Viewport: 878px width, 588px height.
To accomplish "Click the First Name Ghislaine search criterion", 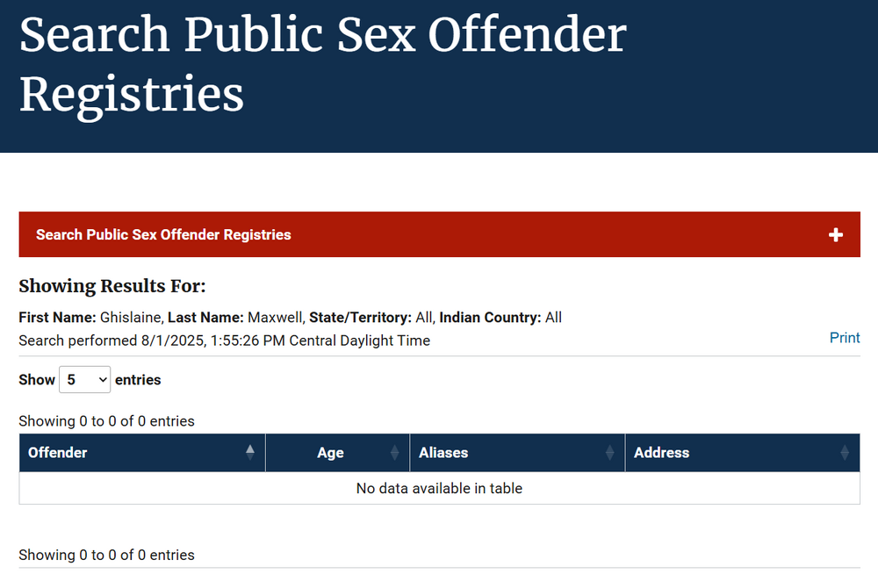I will pos(90,317).
